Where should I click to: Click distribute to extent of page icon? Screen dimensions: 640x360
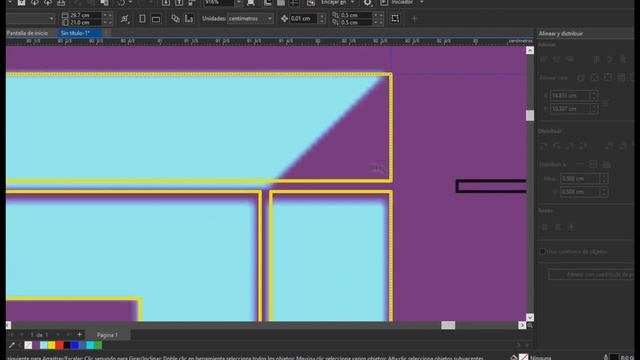point(593,164)
